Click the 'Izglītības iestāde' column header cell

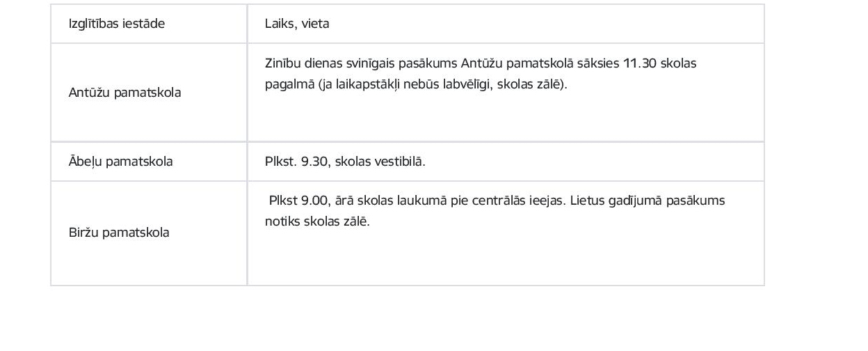click(117, 24)
